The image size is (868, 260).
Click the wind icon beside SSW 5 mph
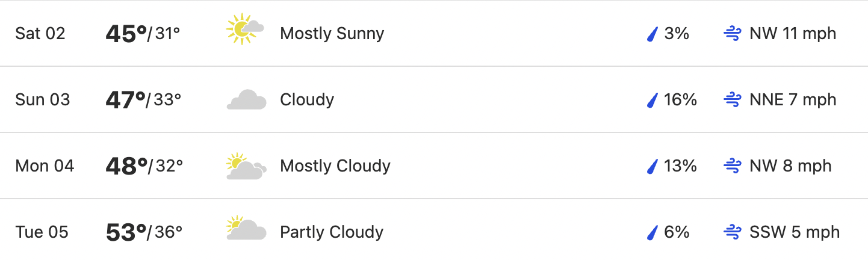pos(732,232)
